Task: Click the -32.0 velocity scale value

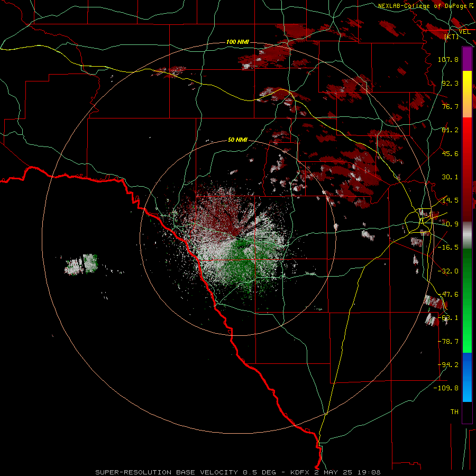Action: point(448,271)
